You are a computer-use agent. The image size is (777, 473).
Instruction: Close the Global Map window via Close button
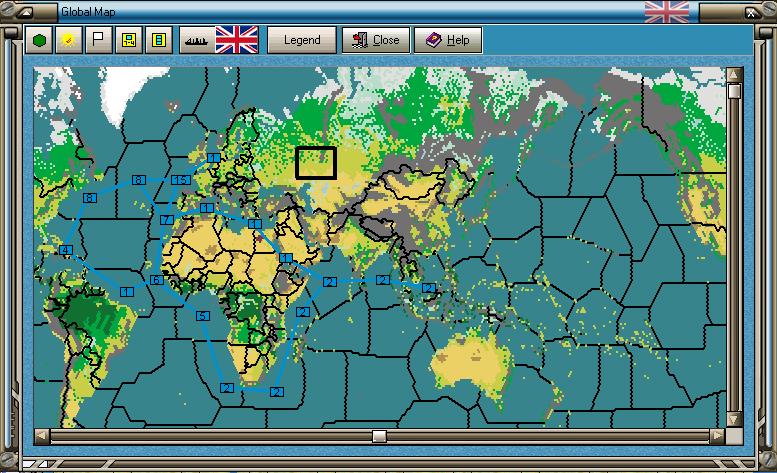[376, 40]
